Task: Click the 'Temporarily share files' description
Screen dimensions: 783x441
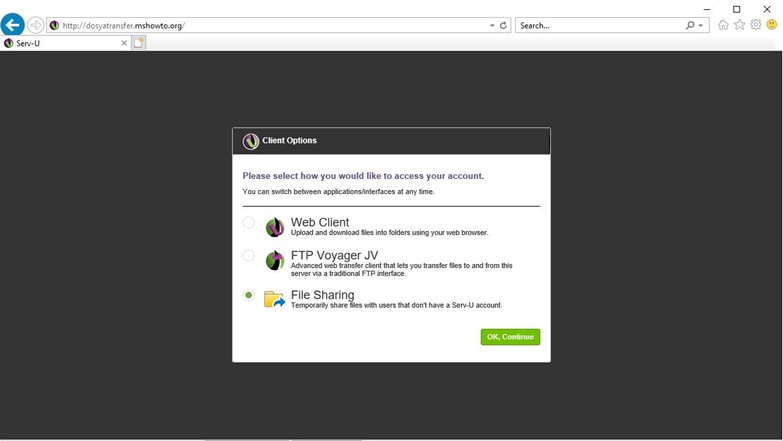Action: (396, 305)
